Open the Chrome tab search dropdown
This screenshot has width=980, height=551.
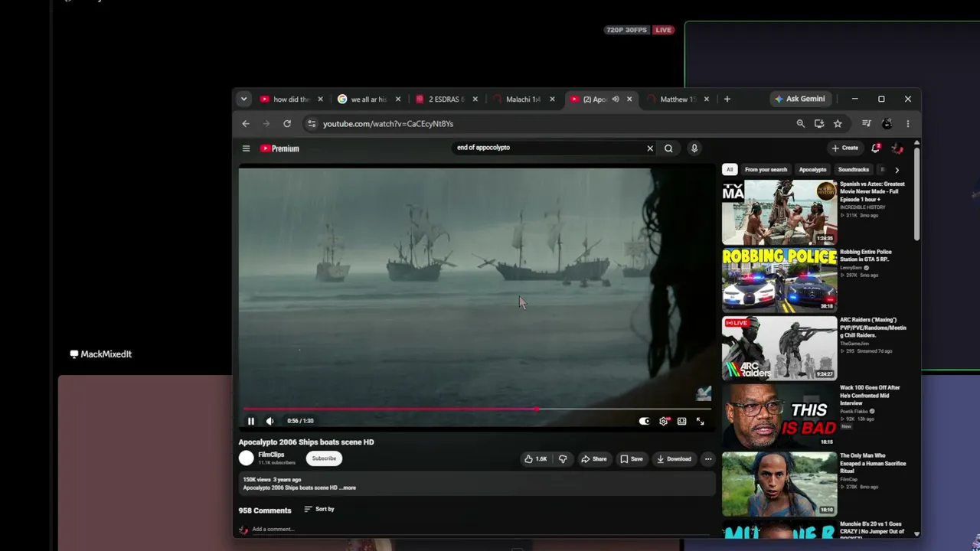click(x=243, y=99)
